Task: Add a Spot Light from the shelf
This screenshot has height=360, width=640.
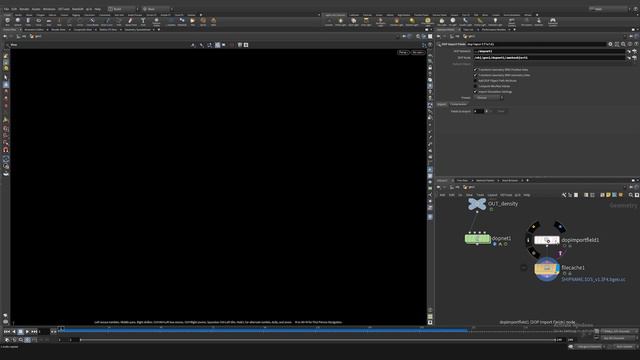Action: pyautogui.click(x=353, y=22)
